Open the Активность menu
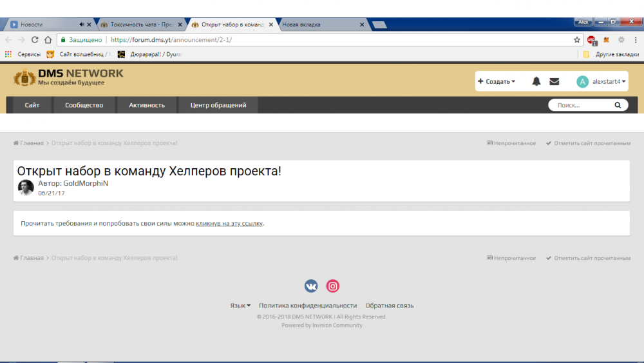Screen dimensions: 644x363 point(147,105)
